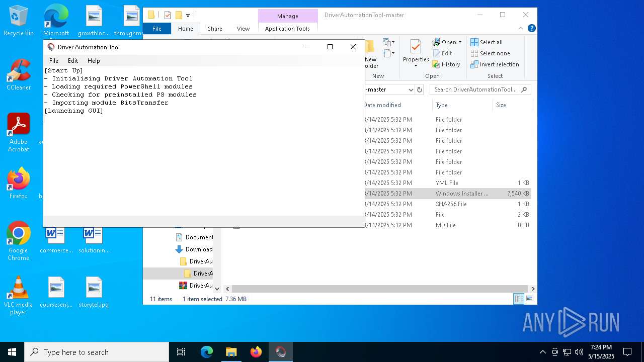
Task: Select the YML File row
Action: [447, 183]
